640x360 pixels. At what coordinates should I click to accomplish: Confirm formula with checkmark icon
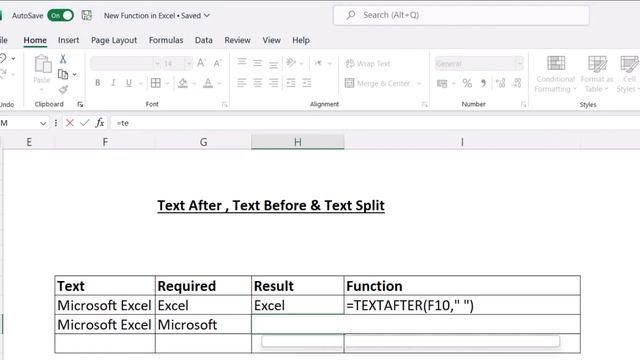point(84,123)
